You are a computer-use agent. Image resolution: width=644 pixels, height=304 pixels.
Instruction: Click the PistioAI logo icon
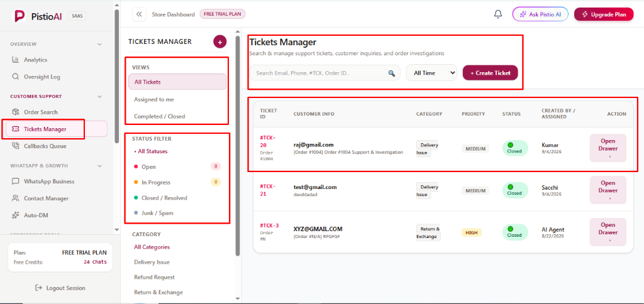coord(20,16)
